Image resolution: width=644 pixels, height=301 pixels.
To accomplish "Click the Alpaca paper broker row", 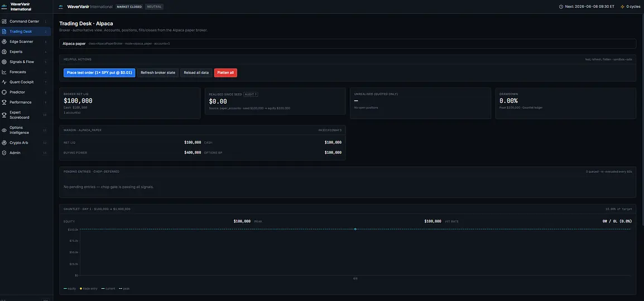I will (x=348, y=43).
